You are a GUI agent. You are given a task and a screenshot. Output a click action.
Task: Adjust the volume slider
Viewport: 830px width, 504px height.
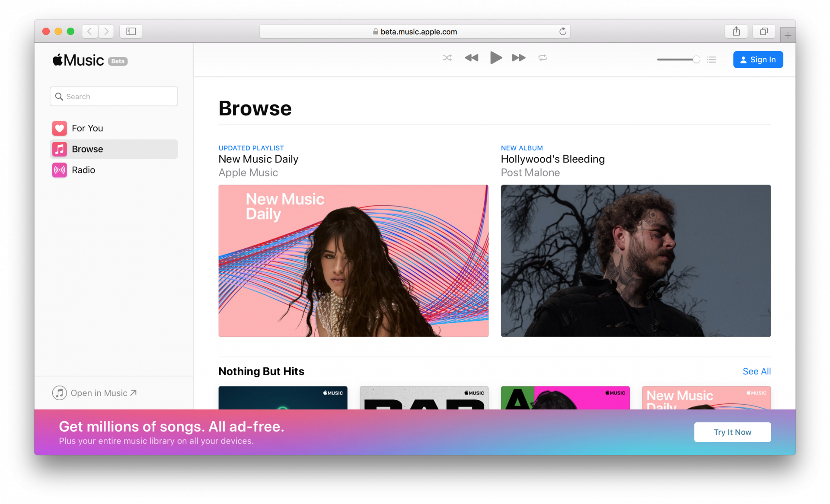pyautogui.click(x=678, y=60)
